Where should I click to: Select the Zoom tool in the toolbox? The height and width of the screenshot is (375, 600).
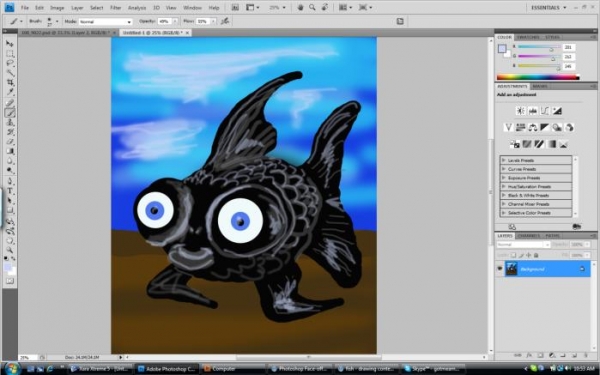point(10,250)
